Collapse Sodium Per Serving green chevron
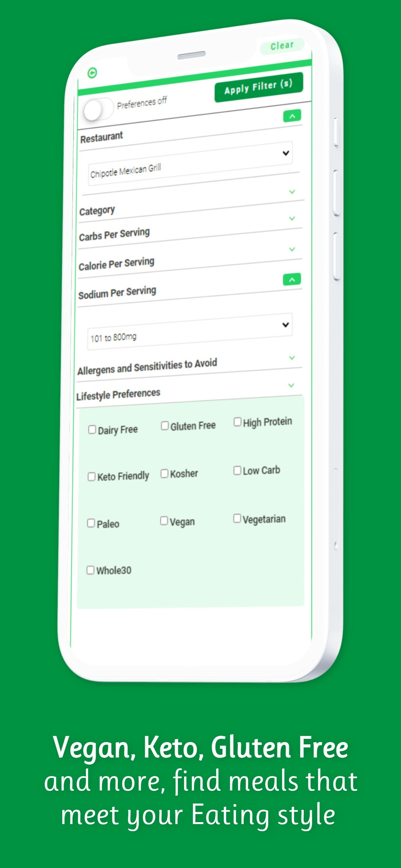The width and height of the screenshot is (401, 868). [x=292, y=279]
